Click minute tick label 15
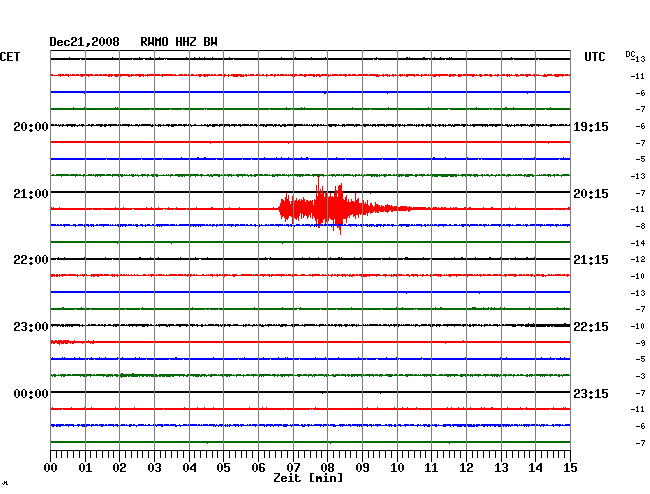The image size is (650, 494). point(570,468)
